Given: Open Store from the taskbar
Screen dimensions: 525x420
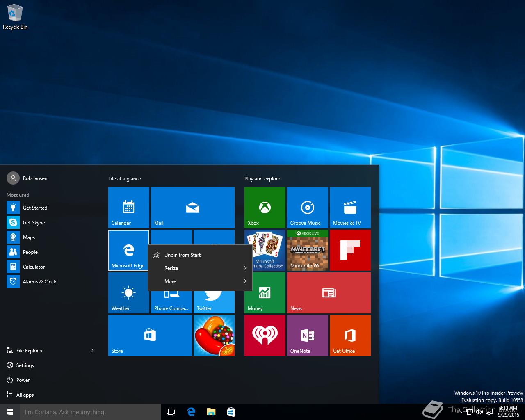Looking at the screenshot, I should click(x=231, y=412).
